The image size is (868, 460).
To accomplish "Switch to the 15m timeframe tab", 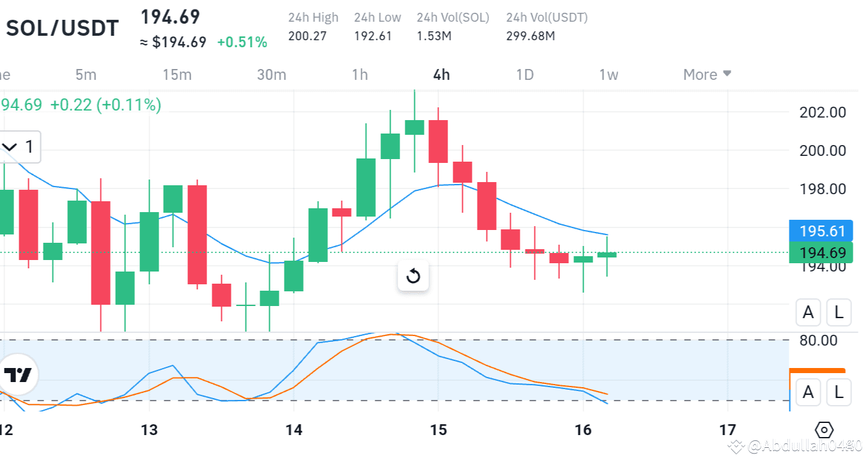I will (177, 74).
